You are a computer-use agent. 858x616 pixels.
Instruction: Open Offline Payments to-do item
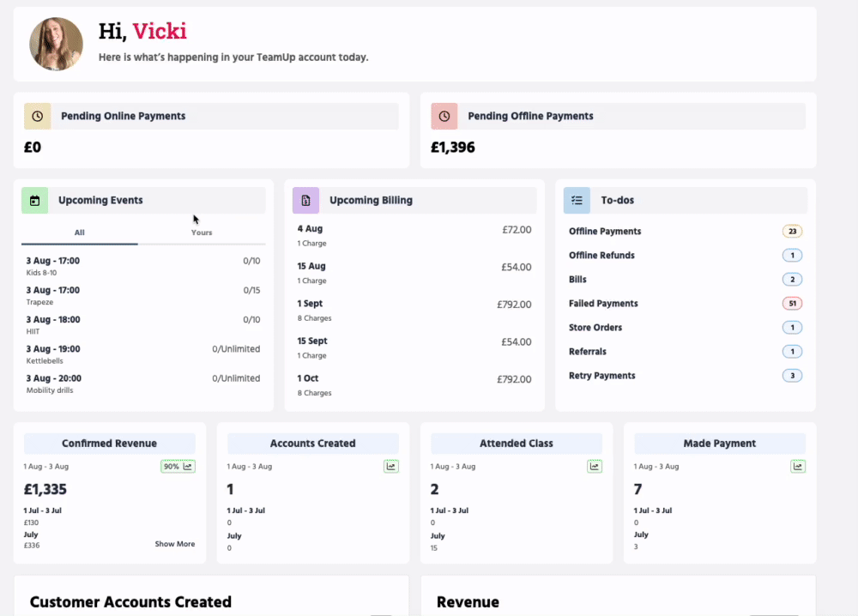point(605,232)
